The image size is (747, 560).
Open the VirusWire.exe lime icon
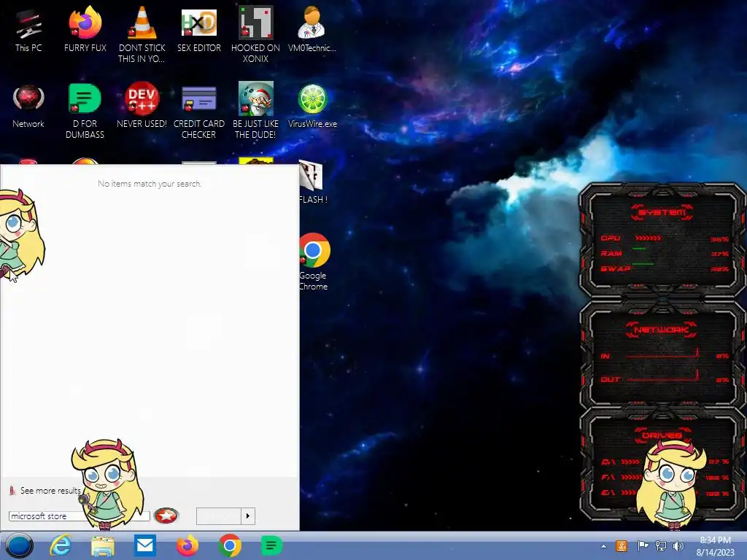[x=312, y=106]
